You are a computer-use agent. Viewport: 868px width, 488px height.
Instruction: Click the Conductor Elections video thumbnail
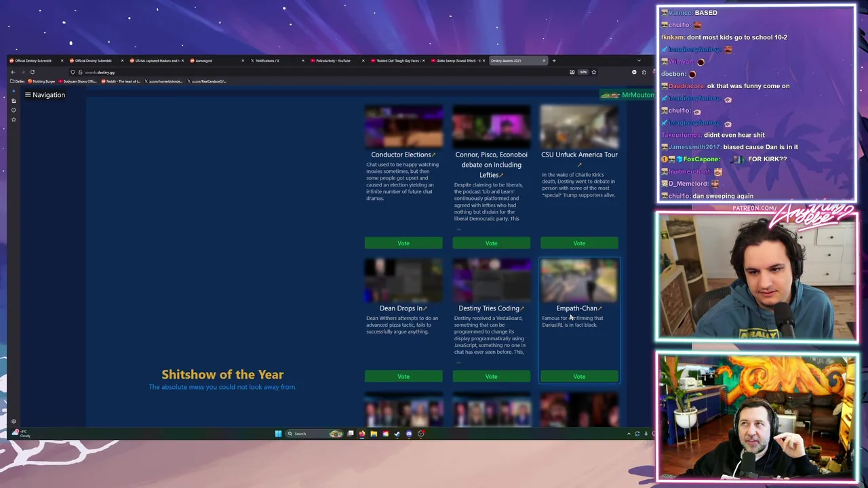pyautogui.click(x=403, y=127)
